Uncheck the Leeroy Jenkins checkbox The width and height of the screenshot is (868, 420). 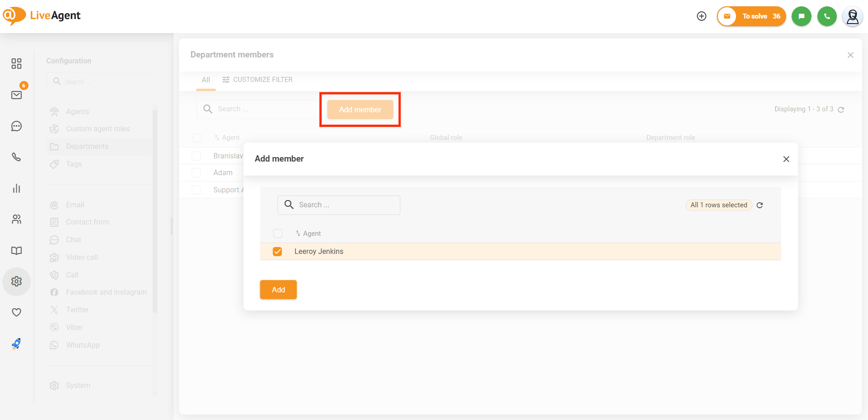point(278,252)
